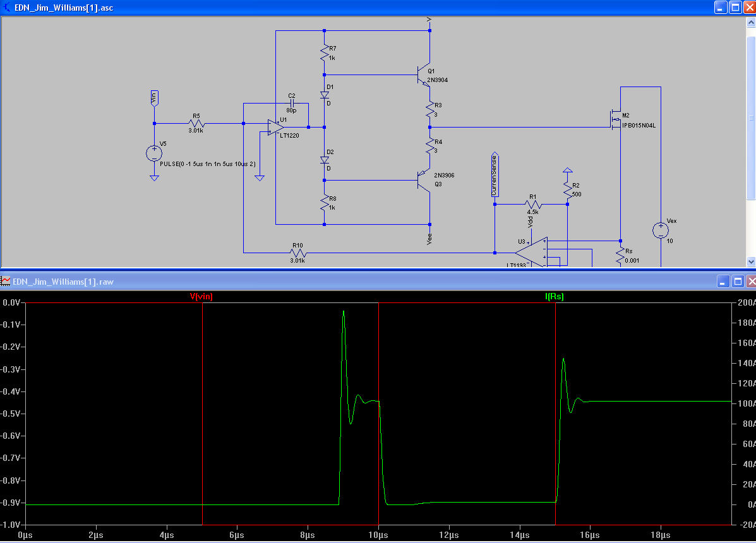756x543 pixels.
Task: Click the 10µs time axis label
Action: pos(378,535)
